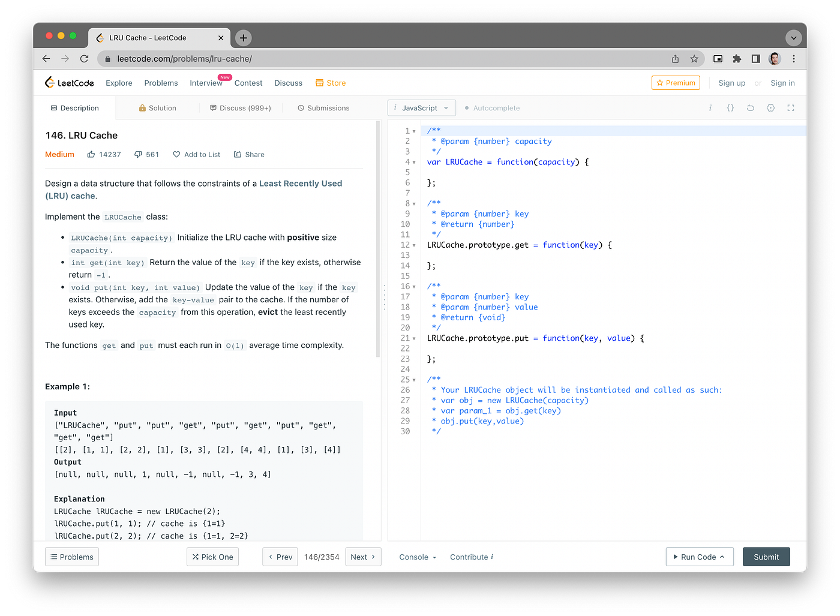Click the thumbs up like icon
This screenshot has width=840, height=616.
point(91,154)
